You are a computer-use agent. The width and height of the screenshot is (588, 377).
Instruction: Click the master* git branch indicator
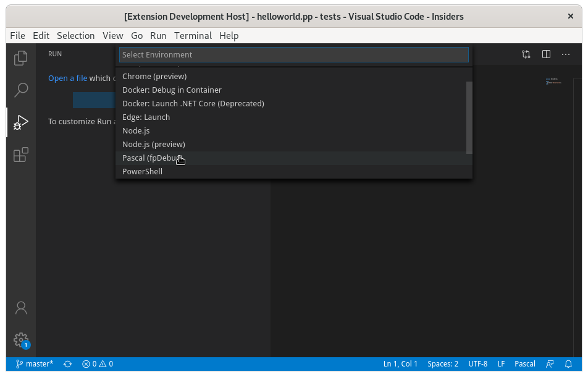(x=35, y=364)
